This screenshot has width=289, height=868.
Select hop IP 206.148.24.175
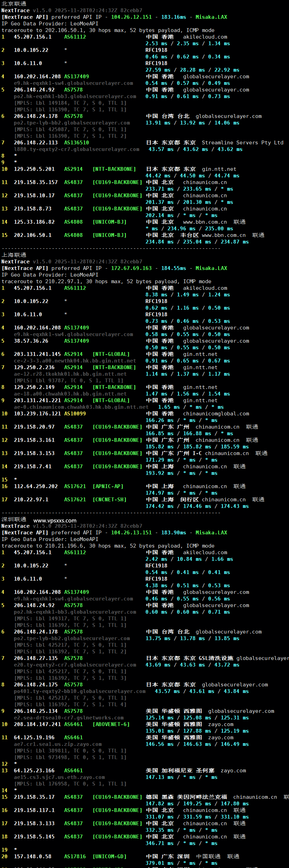coord(36,685)
